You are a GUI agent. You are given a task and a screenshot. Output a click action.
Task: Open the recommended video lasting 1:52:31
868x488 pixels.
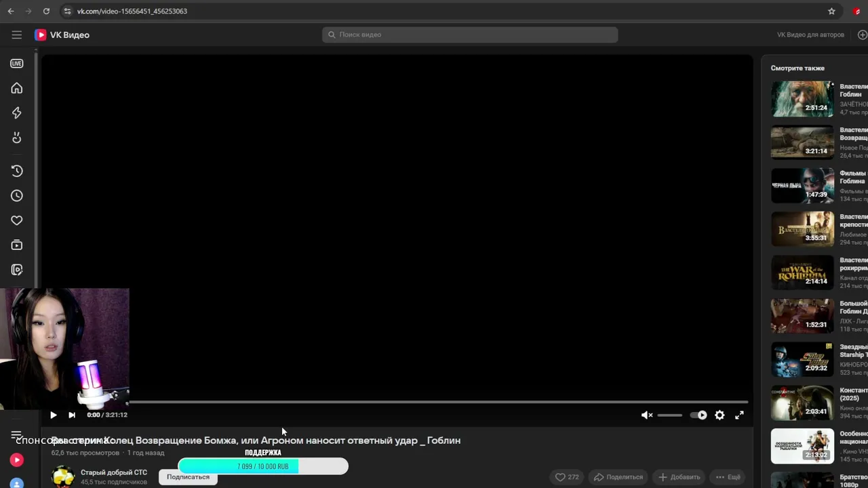(x=802, y=315)
